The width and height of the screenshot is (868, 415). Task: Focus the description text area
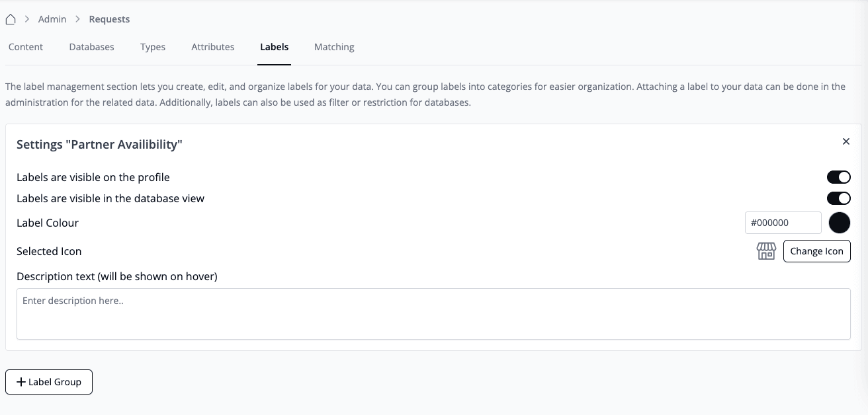click(x=433, y=314)
